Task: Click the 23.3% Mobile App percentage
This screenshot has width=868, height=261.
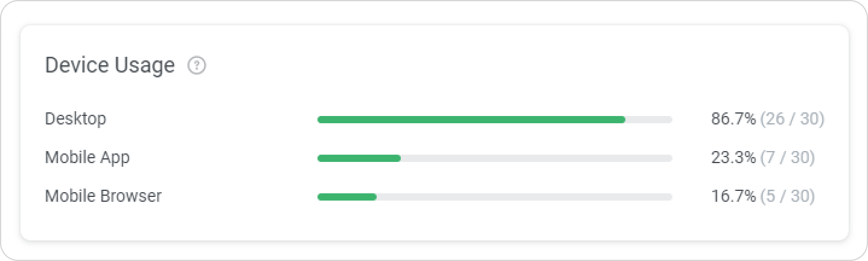Action: click(733, 158)
